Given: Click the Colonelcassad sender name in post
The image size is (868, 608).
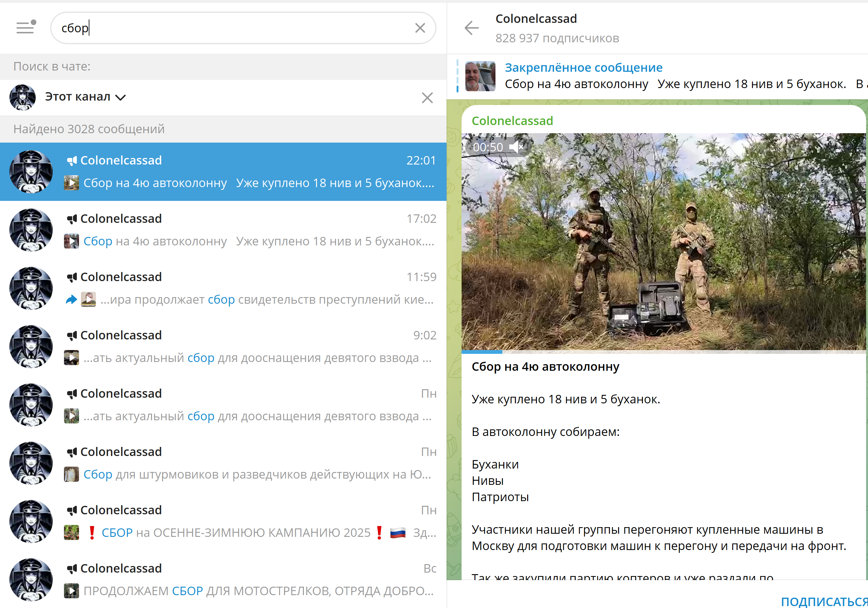Looking at the screenshot, I should 512,121.
